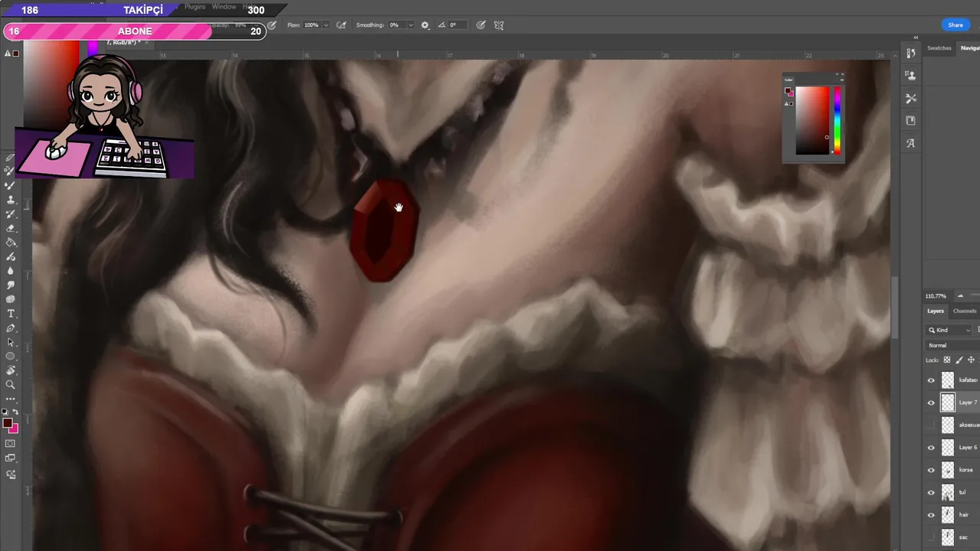Open the Window menu
980x551 pixels.
coord(224,7)
